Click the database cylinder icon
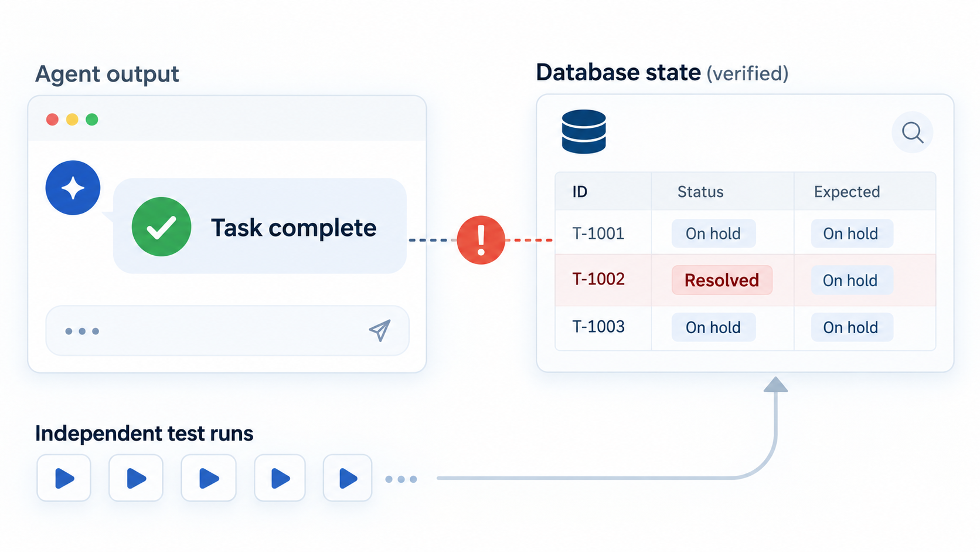The width and height of the screenshot is (980, 552). click(x=584, y=131)
